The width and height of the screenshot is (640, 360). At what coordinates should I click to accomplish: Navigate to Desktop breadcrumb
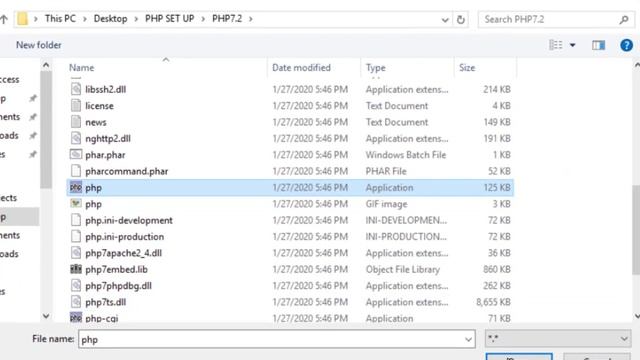pos(110,19)
